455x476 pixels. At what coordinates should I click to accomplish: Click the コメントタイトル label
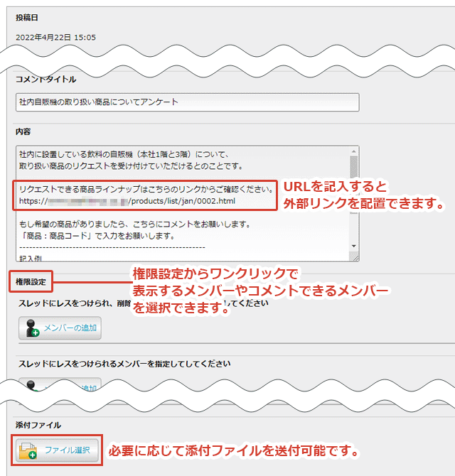click(45, 80)
